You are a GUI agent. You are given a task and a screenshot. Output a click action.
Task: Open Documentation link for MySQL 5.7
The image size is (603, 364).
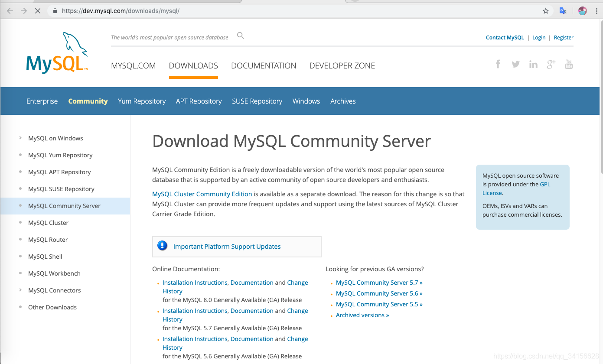coord(252,311)
